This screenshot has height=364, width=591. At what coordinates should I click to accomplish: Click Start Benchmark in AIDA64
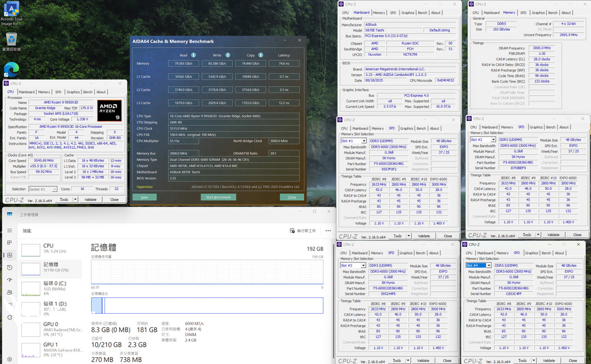point(218,197)
